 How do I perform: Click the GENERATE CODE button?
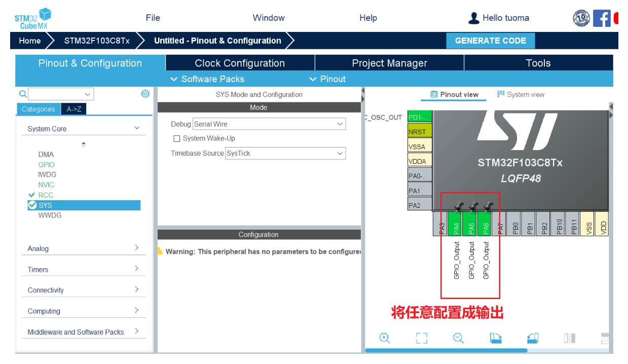pyautogui.click(x=491, y=41)
